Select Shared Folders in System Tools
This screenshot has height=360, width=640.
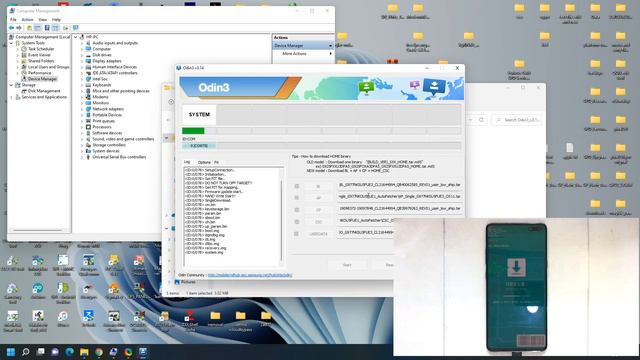pos(41,61)
